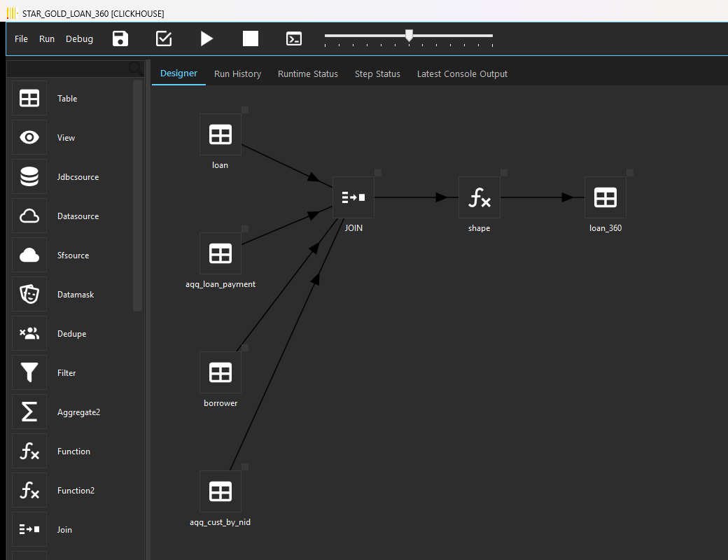Select the loan_360 output table node

(605, 197)
